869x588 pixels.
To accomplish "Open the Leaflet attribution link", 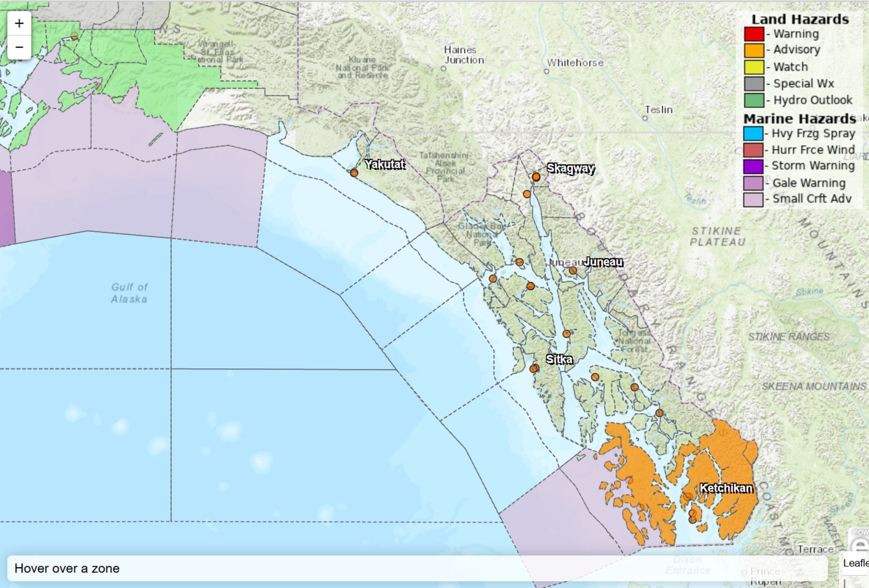I will [x=856, y=563].
